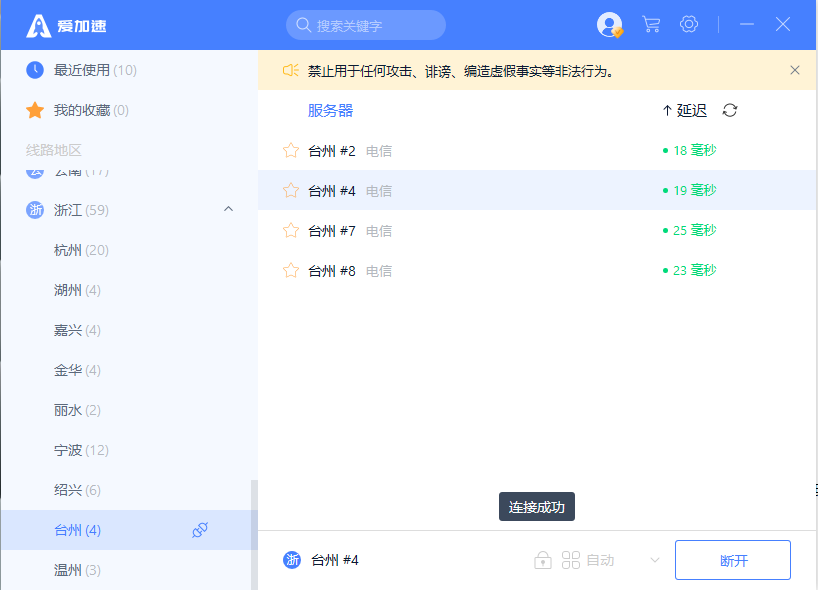This screenshot has width=818, height=590.
Task: Click the announcement speaker icon
Action: point(291,70)
